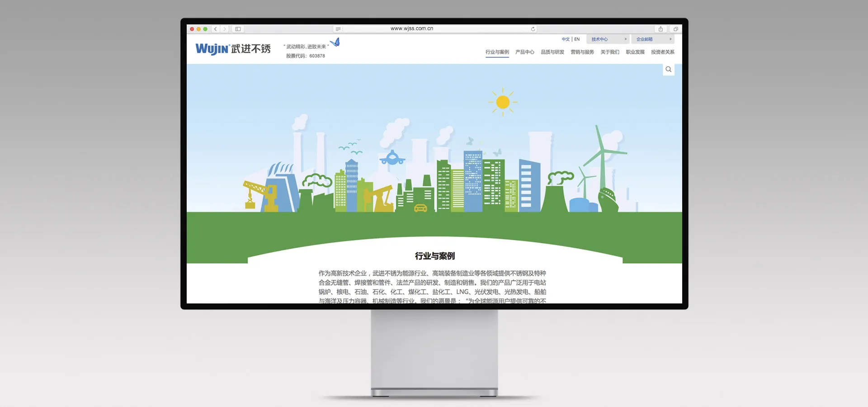This screenshot has width=868, height=407.
Task: Open the website search magnifier icon
Action: tap(669, 69)
